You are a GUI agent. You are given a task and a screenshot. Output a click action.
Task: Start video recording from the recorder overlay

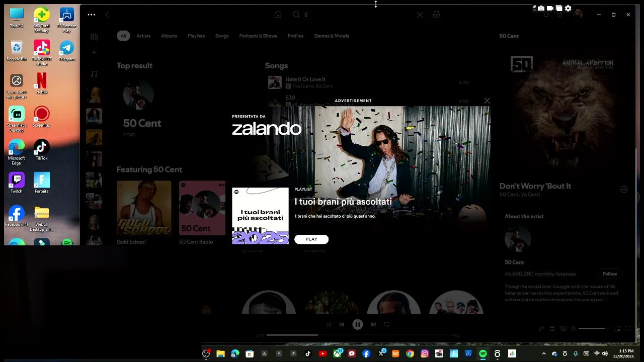[x=550, y=8]
